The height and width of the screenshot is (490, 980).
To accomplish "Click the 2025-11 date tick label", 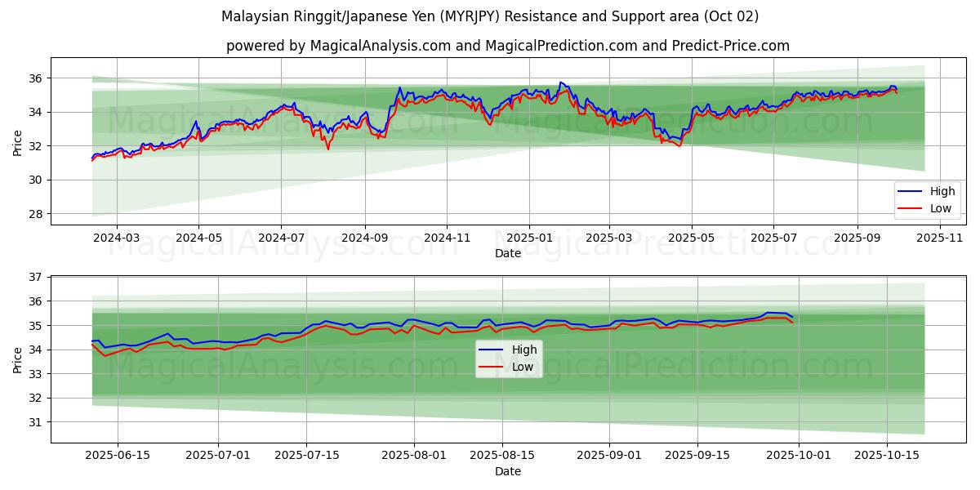I will tap(939, 238).
